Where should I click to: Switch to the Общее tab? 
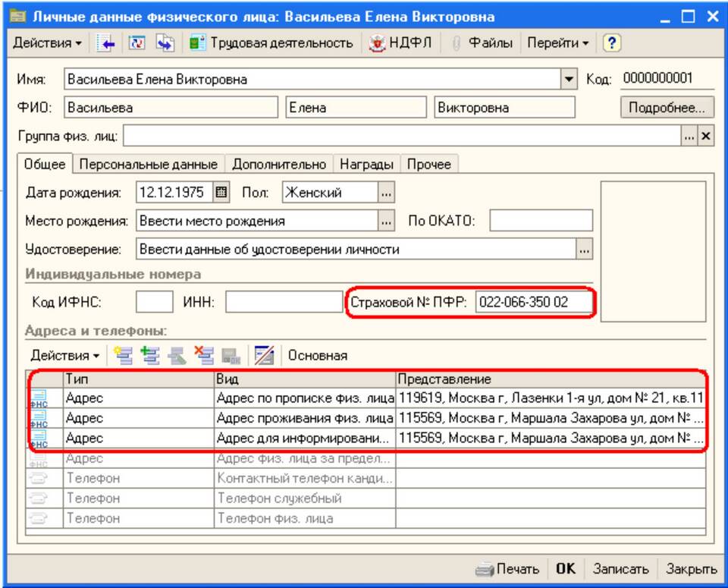point(45,164)
